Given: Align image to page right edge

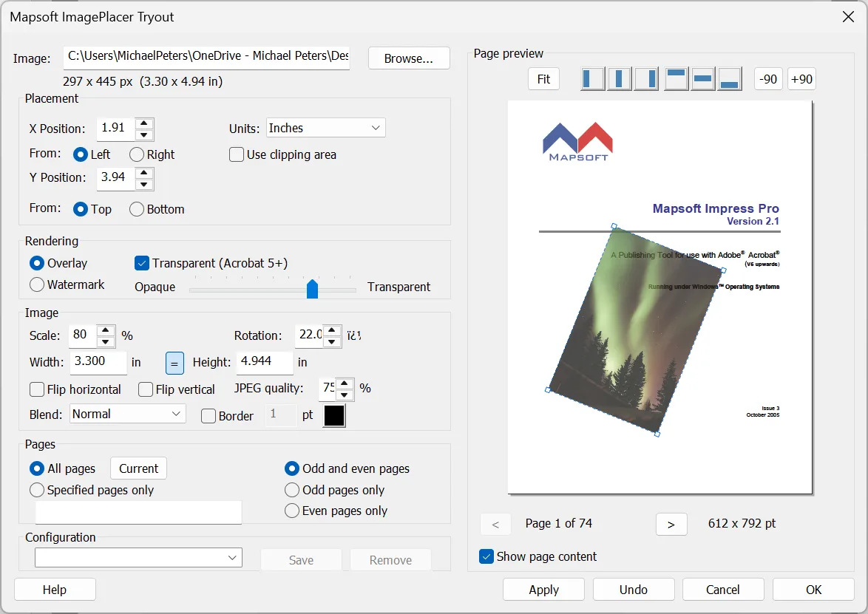Looking at the screenshot, I should [x=646, y=78].
